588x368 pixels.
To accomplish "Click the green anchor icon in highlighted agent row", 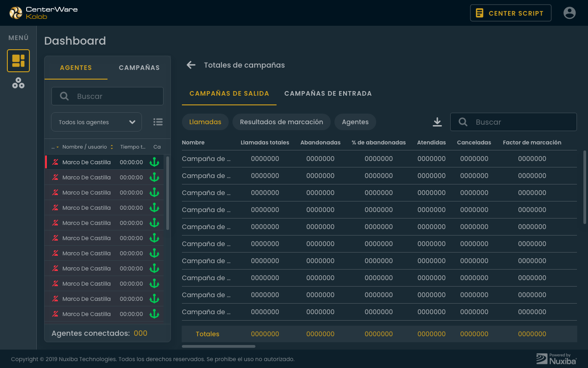I will [154, 162].
